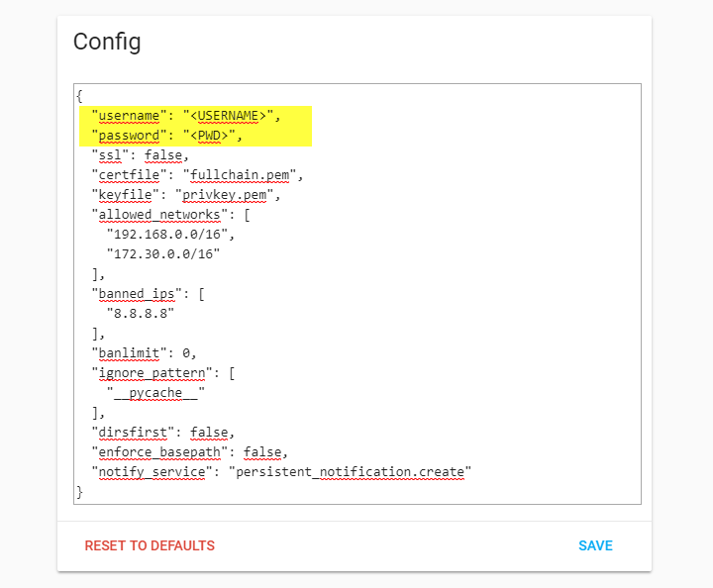
Task: Click the persistent_notification.create value
Action: click(x=349, y=472)
